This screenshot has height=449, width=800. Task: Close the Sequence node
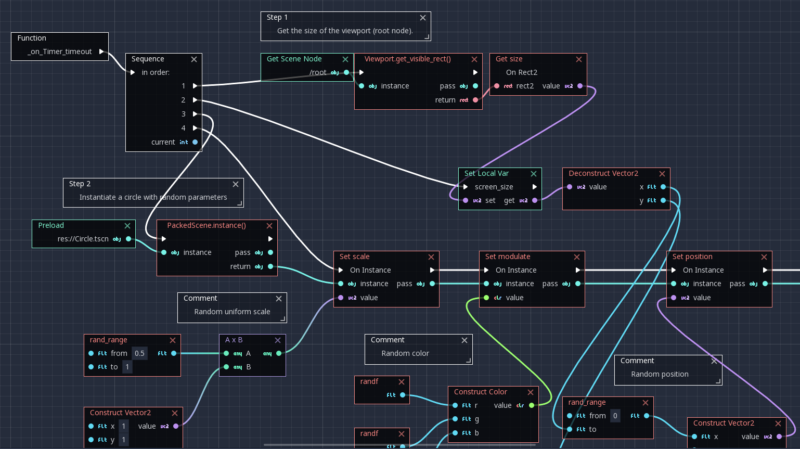coord(194,59)
